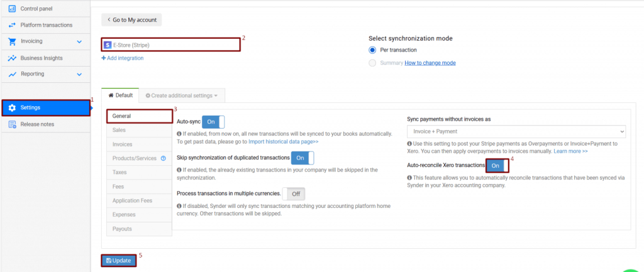The image size is (644, 272).
Task: Expand the Invoicing menu chevron
Action: 79,41
